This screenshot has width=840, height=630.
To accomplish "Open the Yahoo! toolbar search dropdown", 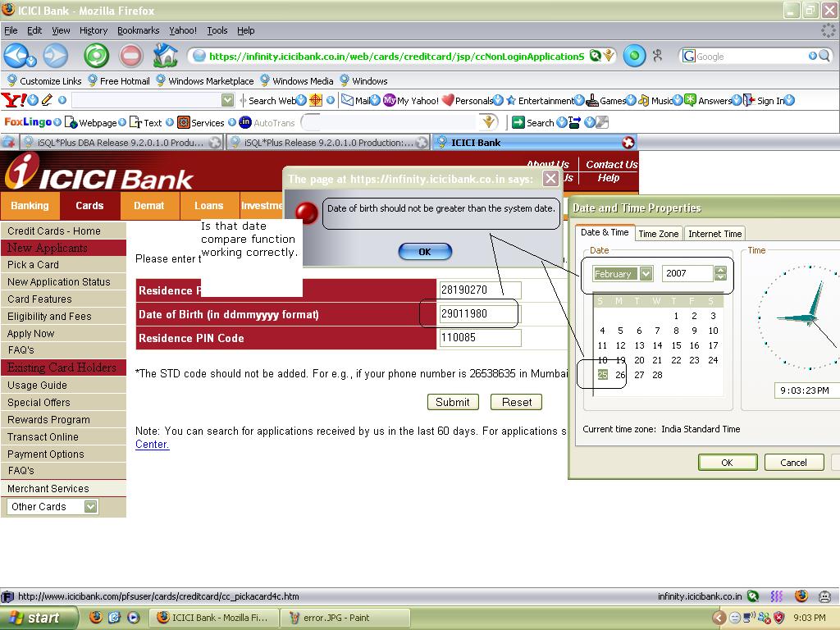I will tap(227, 100).
